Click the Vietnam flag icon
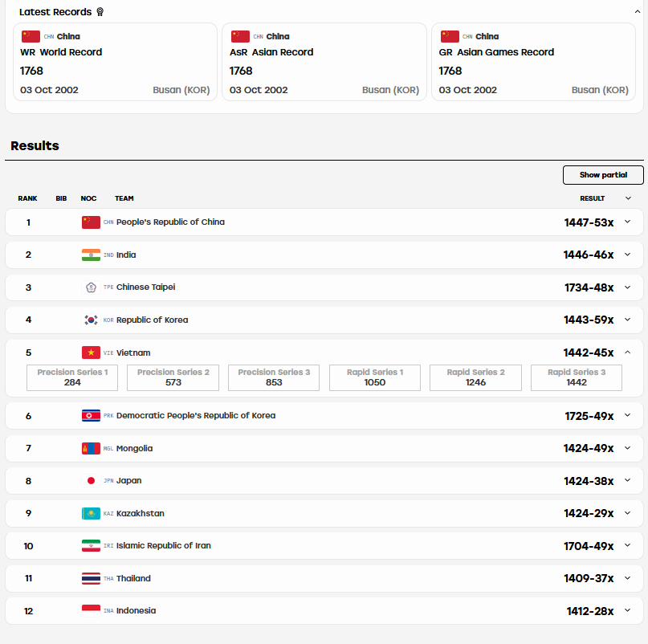Viewport: 648px width, 644px height. point(91,353)
